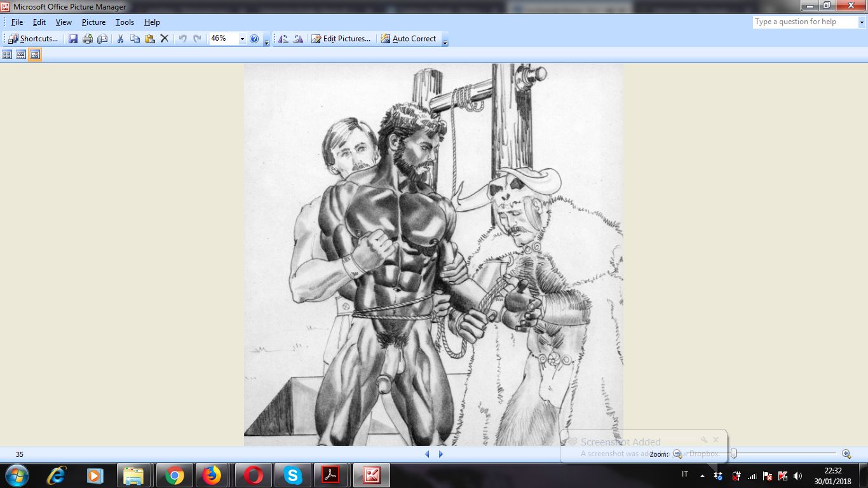Click the power plug tray icon
The height and width of the screenshot is (488, 868).
point(736,475)
